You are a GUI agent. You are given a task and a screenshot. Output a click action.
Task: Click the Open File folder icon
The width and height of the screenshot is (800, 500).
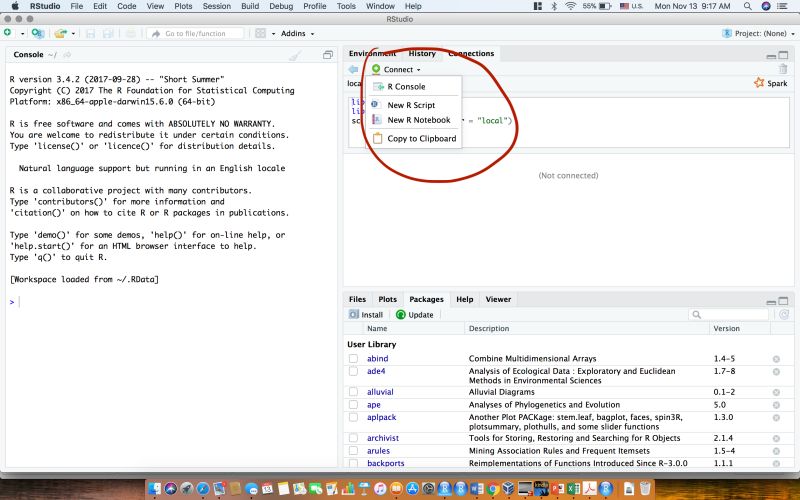pyautogui.click(x=60, y=33)
